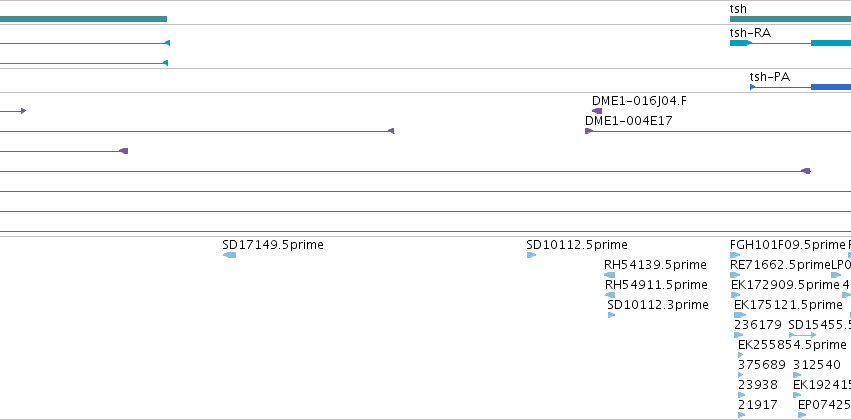This screenshot has width=851, height=420.
Task: Click the DME1-016J04.F arrow glyph
Action: 597,111
